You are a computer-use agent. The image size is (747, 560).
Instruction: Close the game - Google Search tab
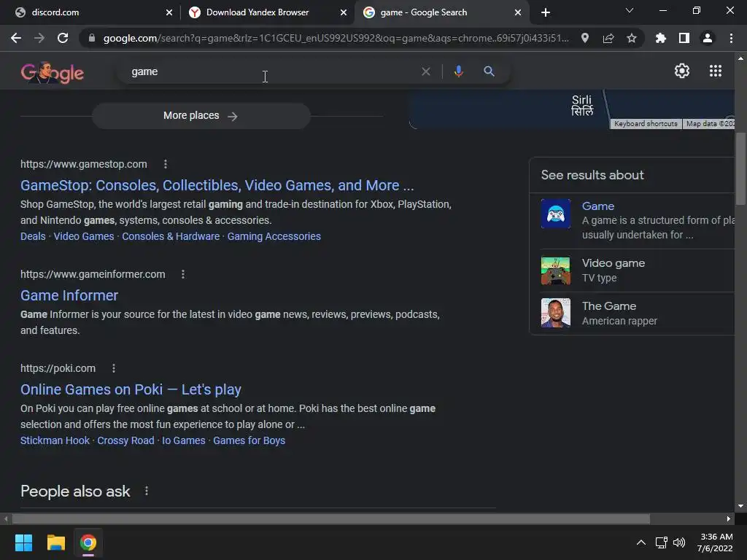[517, 12]
